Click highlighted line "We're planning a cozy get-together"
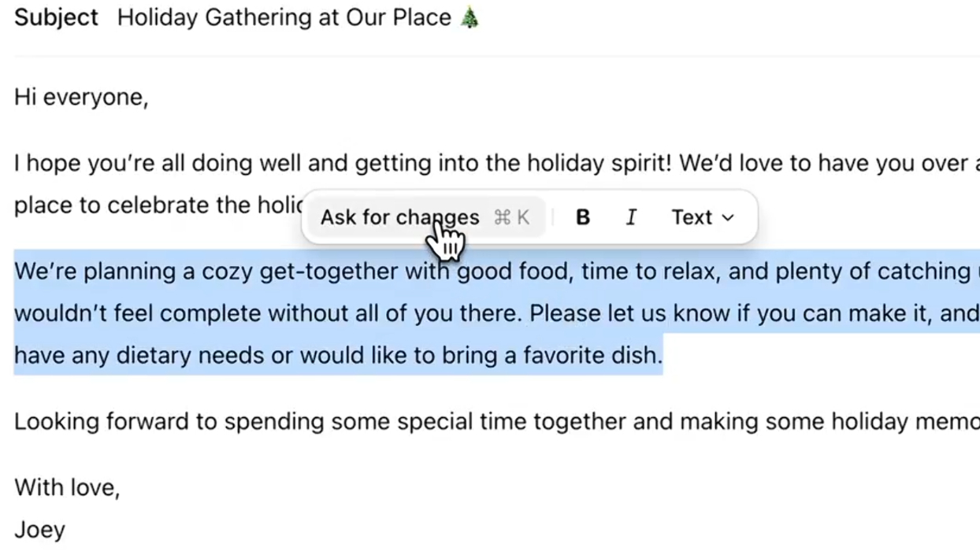The width and height of the screenshot is (980, 551). click(236, 272)
